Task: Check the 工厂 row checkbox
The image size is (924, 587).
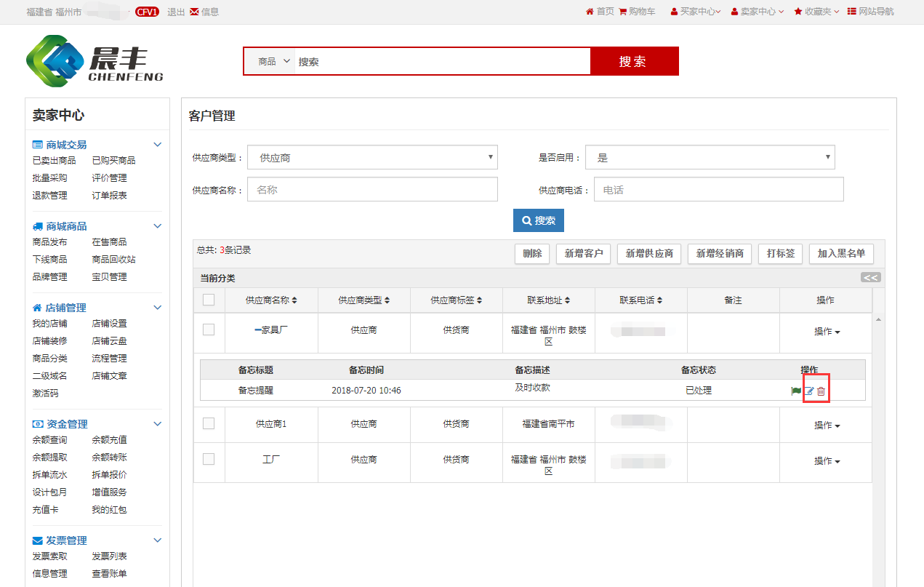Action: (x=209, y=459)
